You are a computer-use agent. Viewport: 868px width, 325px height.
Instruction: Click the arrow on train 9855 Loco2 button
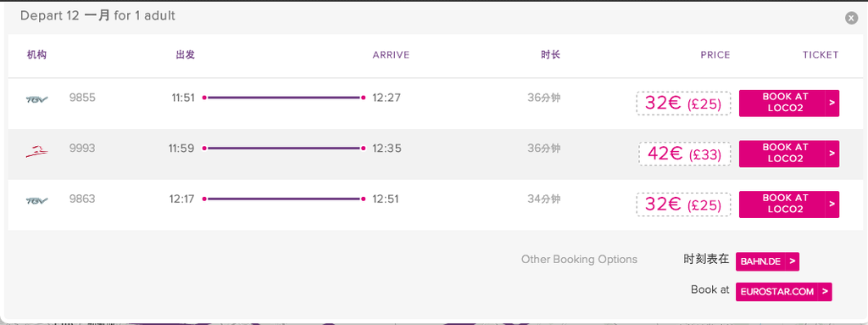(x=832, y=104)
